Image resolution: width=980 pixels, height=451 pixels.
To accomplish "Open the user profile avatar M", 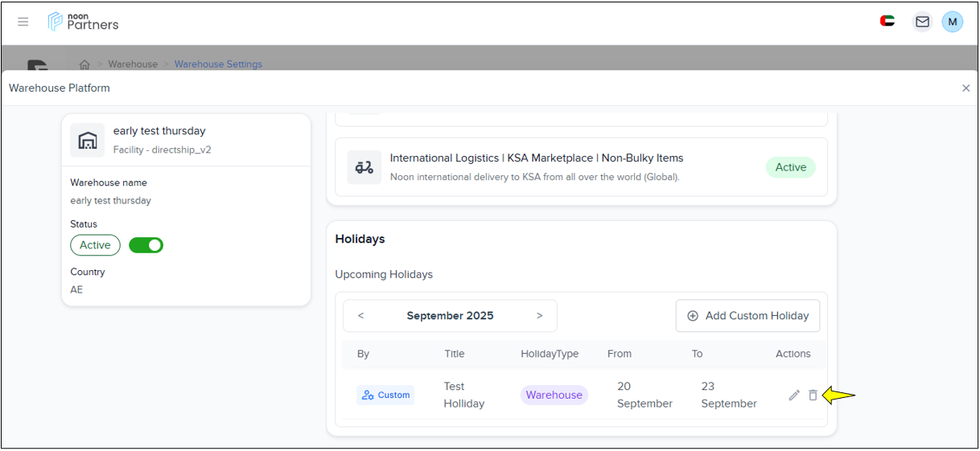I will (x=953, y=22).
